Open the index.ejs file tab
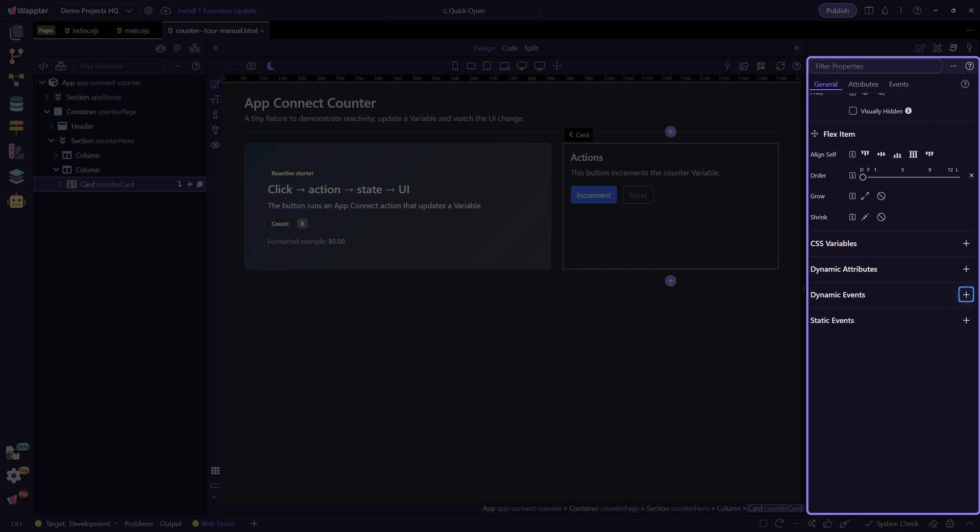The image size is (980, 532). click(85, 31)
